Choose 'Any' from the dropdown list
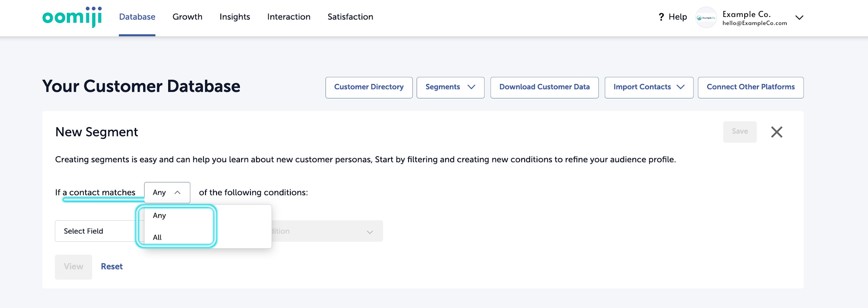The height and width of the screenshot is (308, 868). 159,216
